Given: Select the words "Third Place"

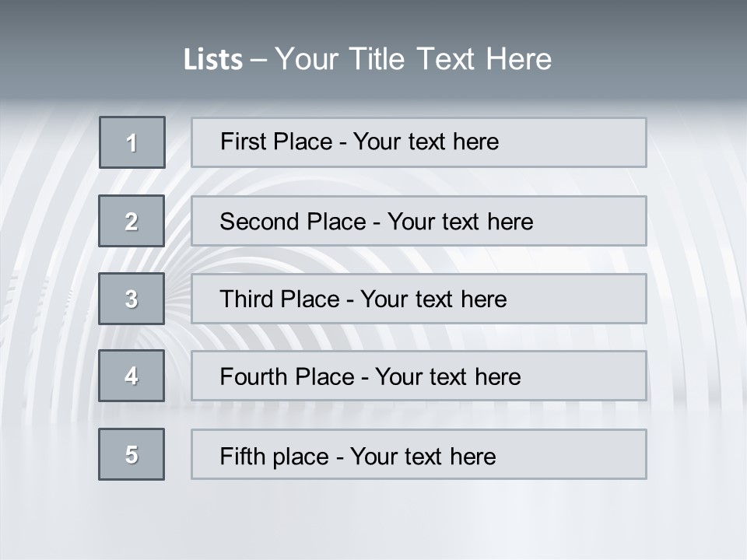Looking at the screenshot, I should [279, 299].
